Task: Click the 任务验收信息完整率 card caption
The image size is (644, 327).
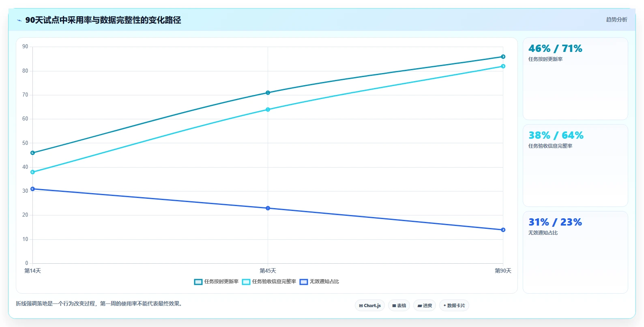Action: click(550, 146)
